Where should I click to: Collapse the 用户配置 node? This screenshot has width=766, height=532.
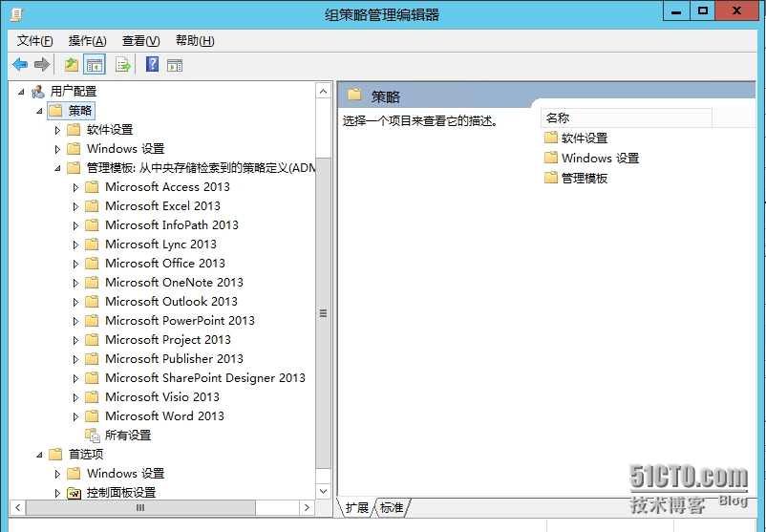click(x=21, y=92)
